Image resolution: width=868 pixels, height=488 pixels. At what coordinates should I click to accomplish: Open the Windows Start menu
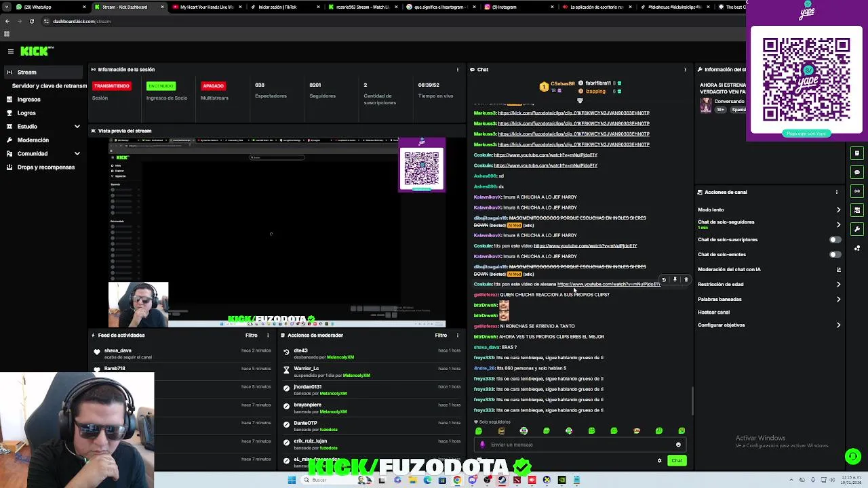292,480
